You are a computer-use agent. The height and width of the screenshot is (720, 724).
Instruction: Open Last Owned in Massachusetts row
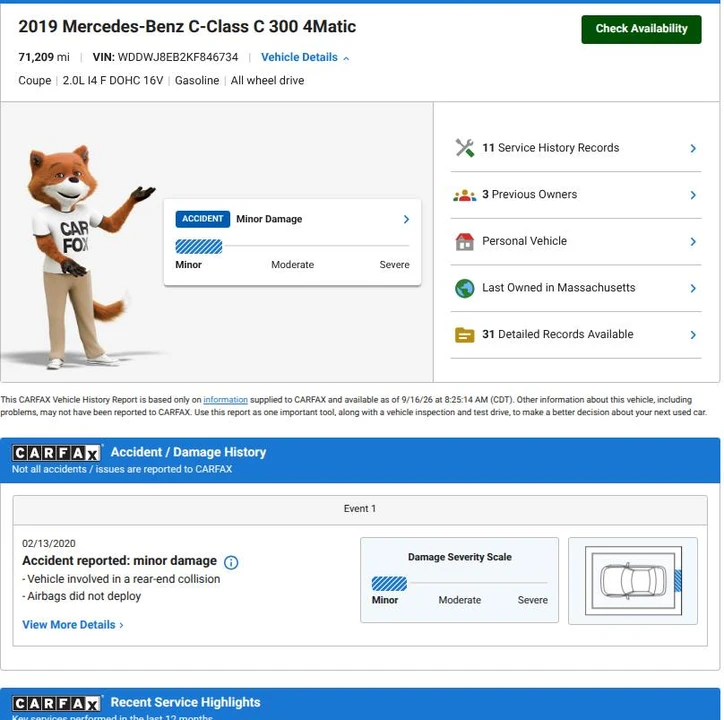[576, 288]
